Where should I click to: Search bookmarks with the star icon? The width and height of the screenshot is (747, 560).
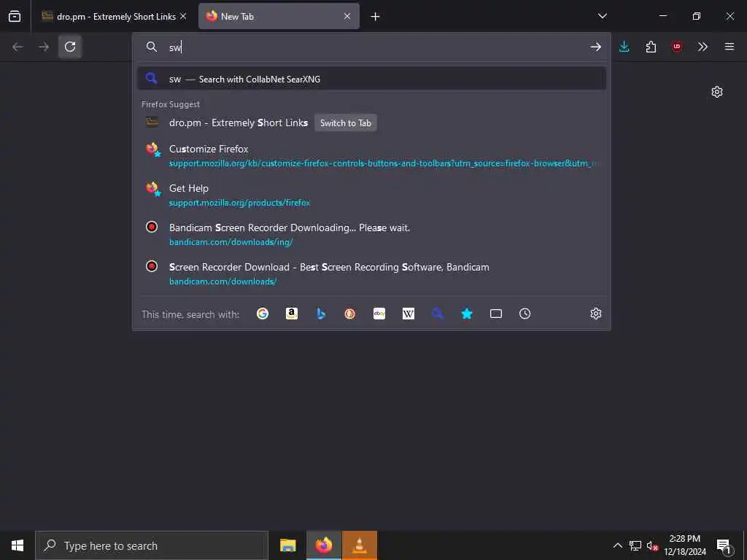pyautogui.click(x=467, y=314)
